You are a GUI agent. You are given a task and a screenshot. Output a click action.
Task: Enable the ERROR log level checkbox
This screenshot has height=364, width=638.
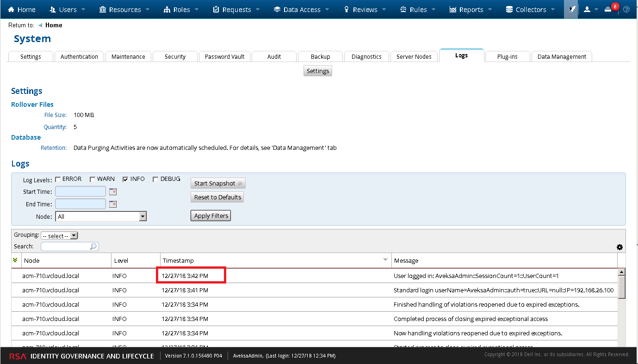tap(58, 179)
